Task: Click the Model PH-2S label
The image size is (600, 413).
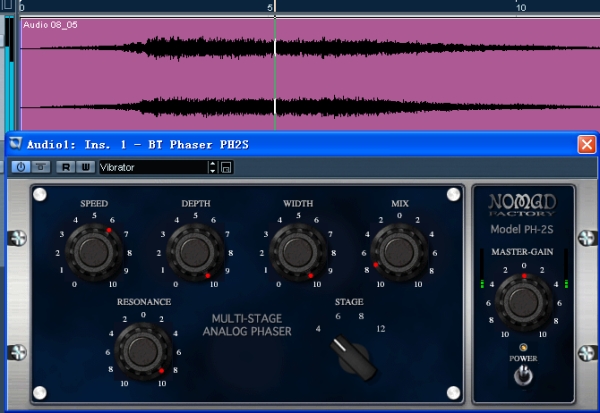Action: click(522, 229)
